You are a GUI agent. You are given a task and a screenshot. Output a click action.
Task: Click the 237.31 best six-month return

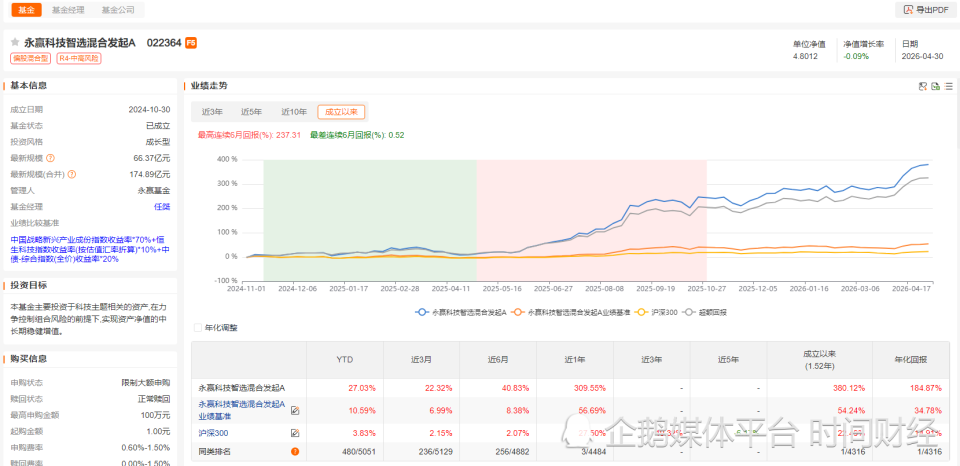click(x=288, y=135)
